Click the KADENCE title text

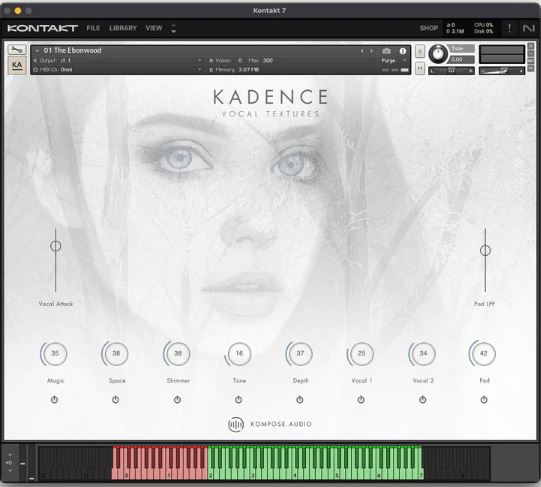pyautogui.click(x=270, y=97)
